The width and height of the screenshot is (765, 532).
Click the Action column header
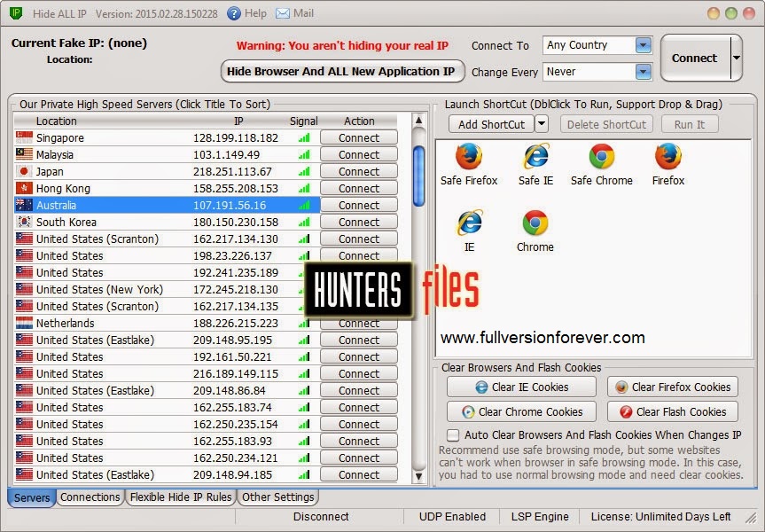[x=359, y=121]
